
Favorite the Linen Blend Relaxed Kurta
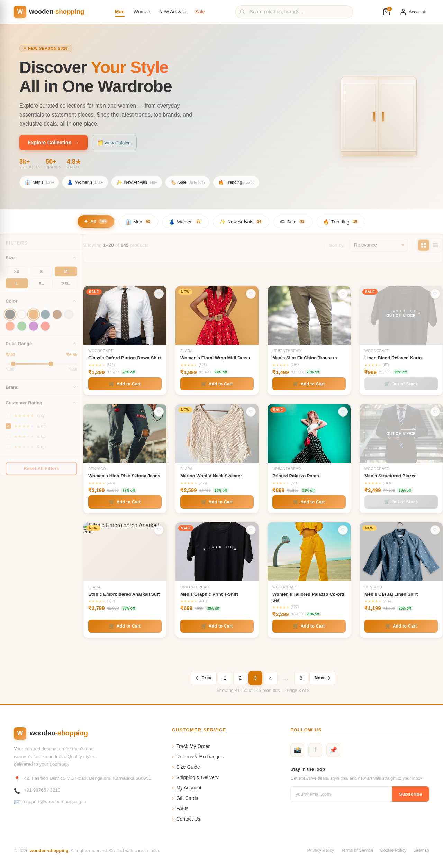435,294
